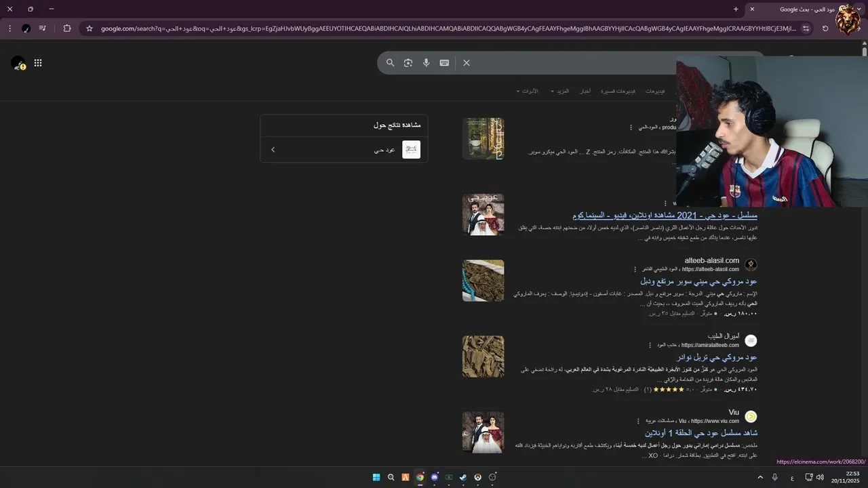868x488 pixels.
Task: Open Overwatch icon in the taskbar
Action: (477, 477)
